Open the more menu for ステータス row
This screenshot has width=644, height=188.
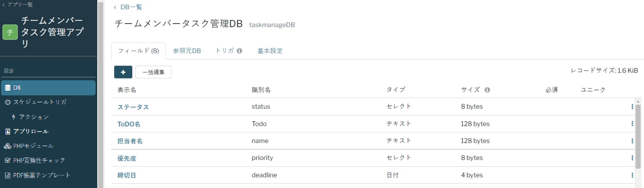(x=632, y=107)
